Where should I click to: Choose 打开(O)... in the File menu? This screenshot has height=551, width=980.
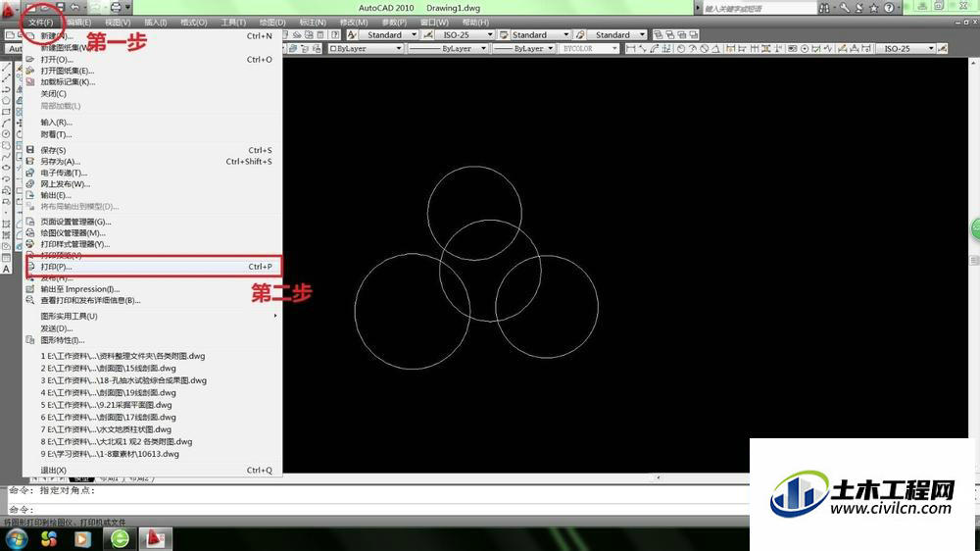coord(153,60)
